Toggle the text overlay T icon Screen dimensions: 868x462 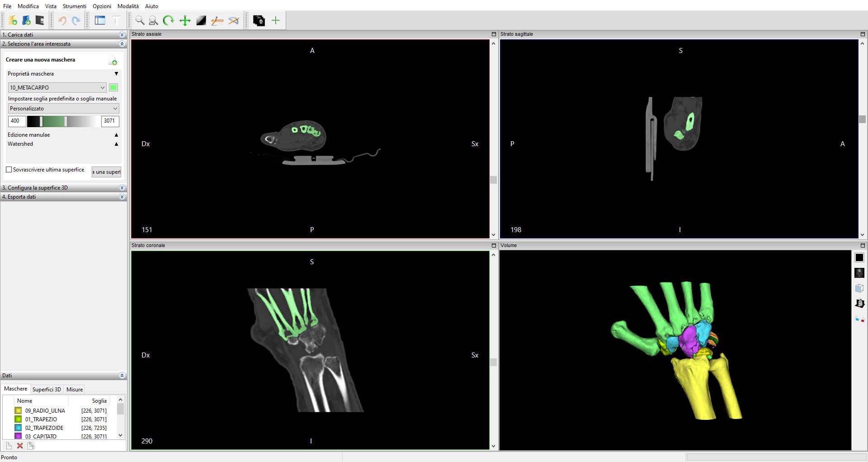pyautogui.click(x=116, y=20)
